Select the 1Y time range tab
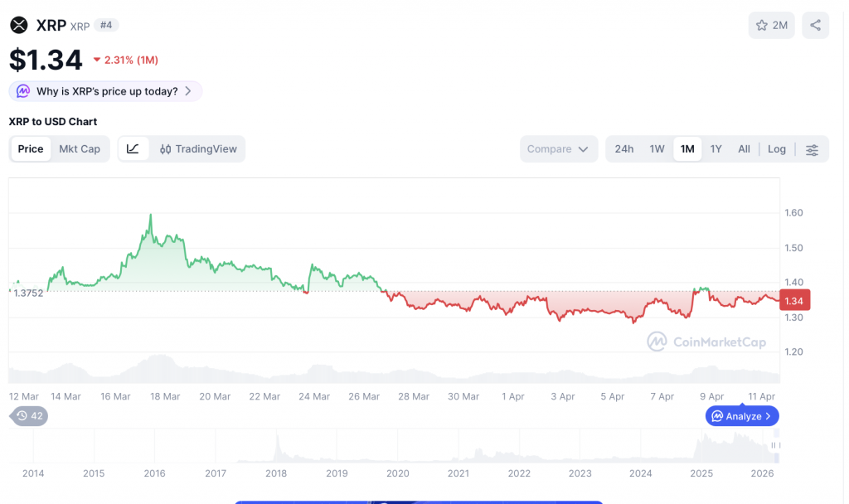 click(716, 149)
